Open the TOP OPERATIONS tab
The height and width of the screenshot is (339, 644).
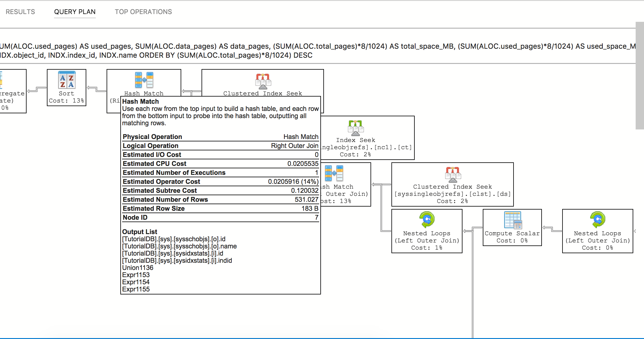(143, 12)
